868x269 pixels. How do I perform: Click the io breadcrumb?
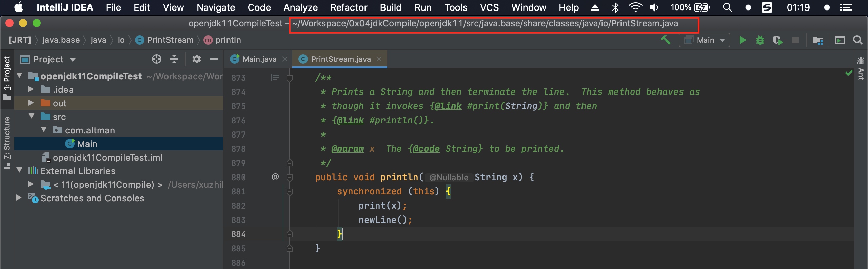coord(121,40)
